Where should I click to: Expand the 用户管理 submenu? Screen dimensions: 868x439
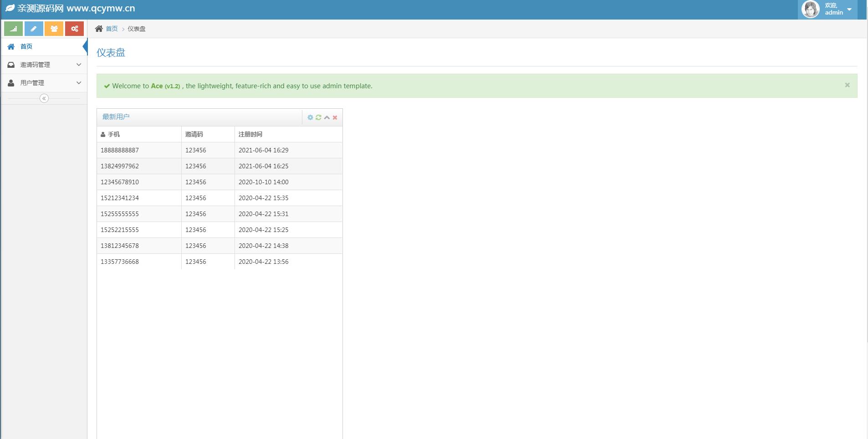tap(44, 83)
